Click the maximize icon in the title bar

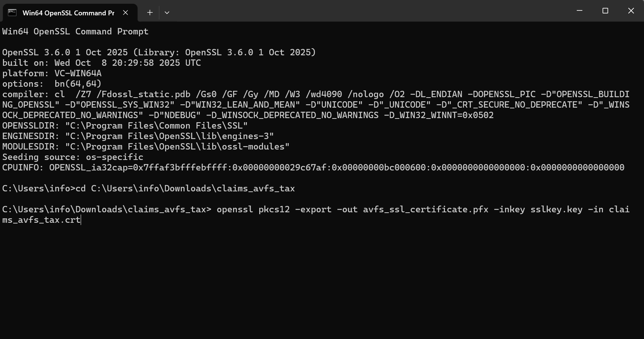pyautogui.click(x=605, y=10)
